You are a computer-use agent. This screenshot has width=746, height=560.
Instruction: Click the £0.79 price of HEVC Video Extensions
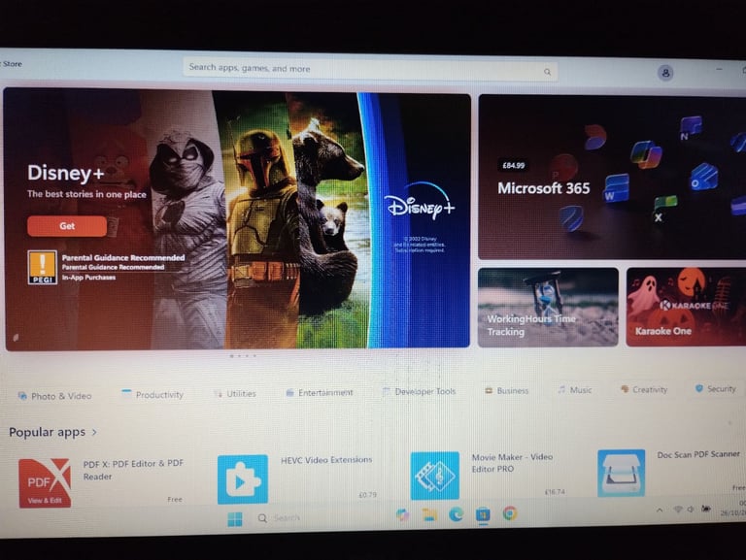point(367,495)
